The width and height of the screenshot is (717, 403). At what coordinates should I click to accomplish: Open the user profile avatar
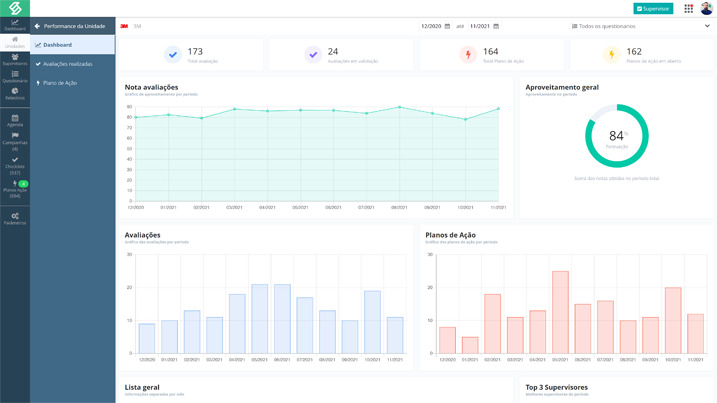pyautogui.click(x=706, y=8)
